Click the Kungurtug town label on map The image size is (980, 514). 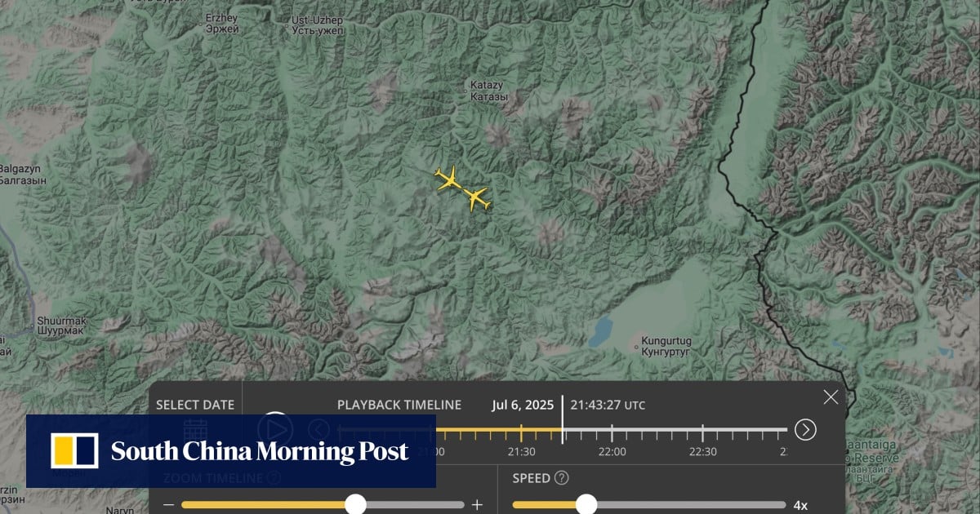(665, 344)
